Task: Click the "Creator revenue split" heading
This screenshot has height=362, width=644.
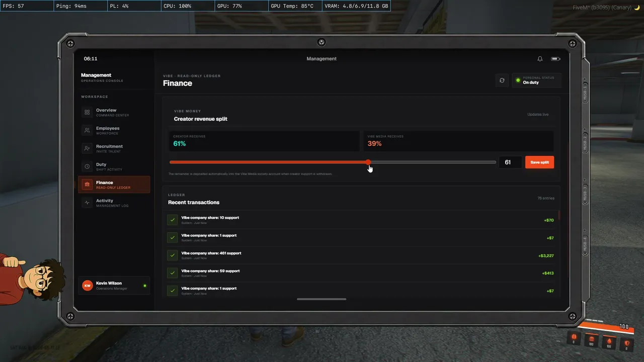Action: (x=201, y=119)
